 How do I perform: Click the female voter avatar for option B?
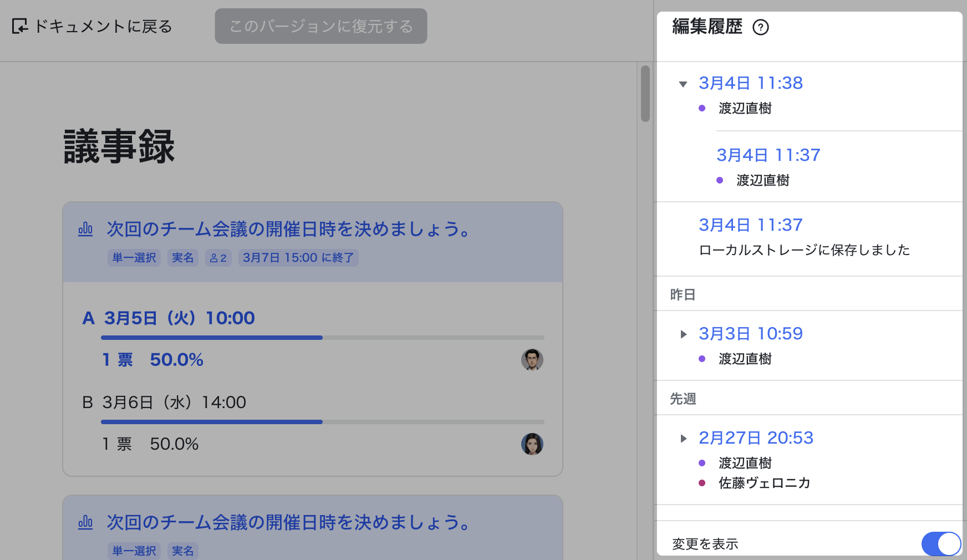532,444
